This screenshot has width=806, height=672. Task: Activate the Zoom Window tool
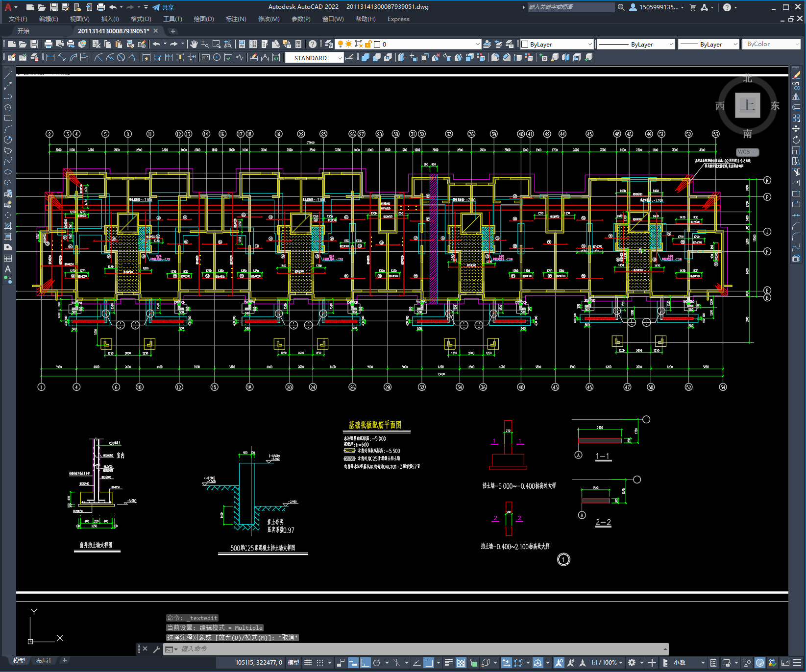(x=217, y=44)
